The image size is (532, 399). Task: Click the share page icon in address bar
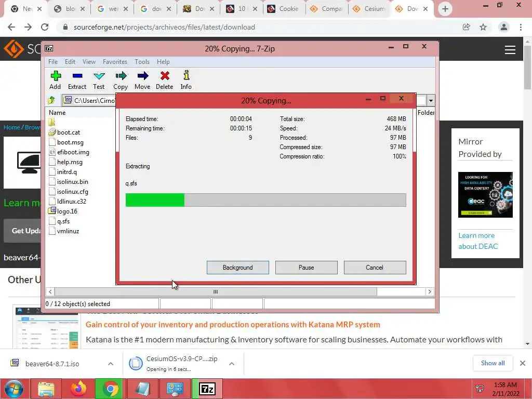466,27
